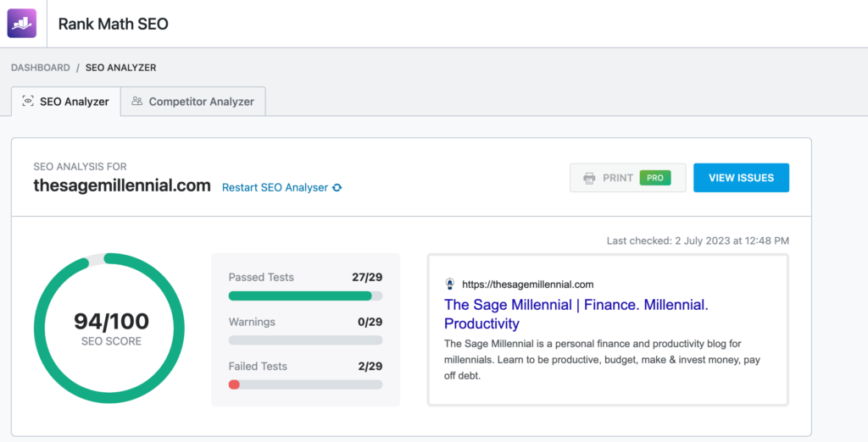Click the SEO SCORE label in the circle
The width and height of the screenshot is (868, 442).
(x=111, y=341)
